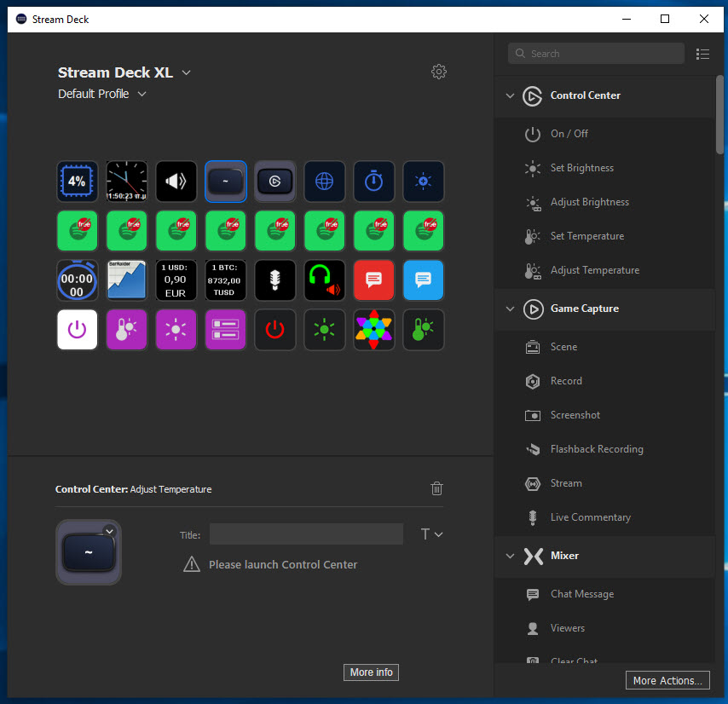Click the More info button

[x=371, y=672]
